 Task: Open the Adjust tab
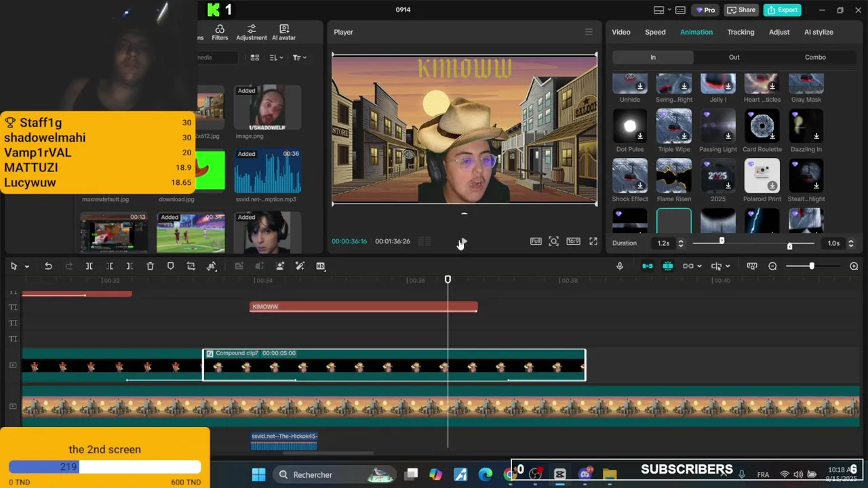[x=779, y=32]
